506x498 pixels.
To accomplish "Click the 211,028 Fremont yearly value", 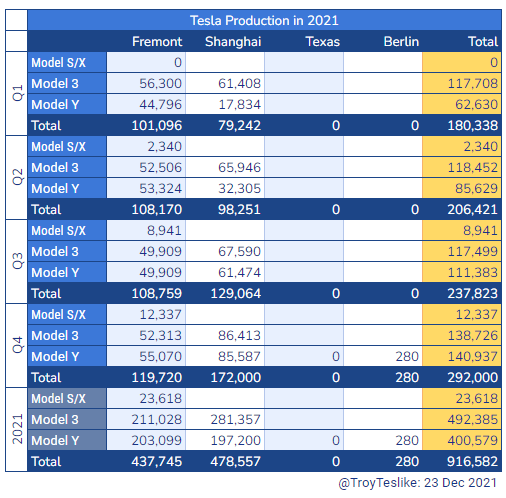I will pyautogui.click(x=146, y=419).
